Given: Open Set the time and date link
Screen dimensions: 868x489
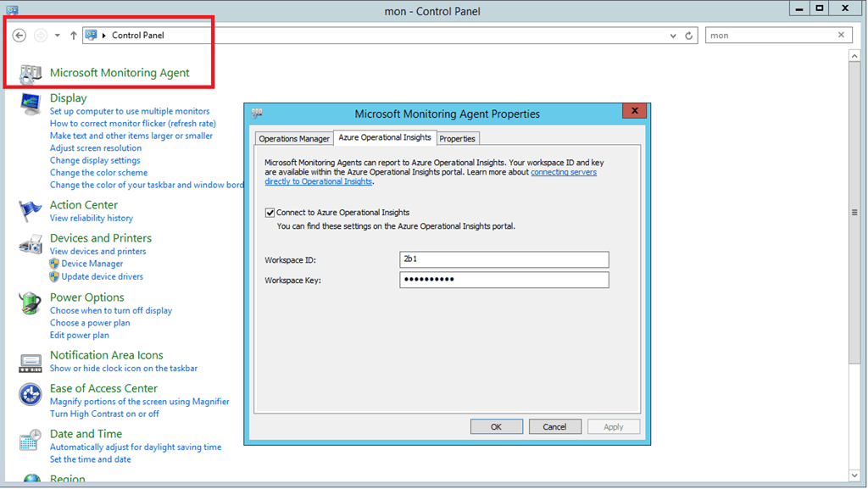Looking at the screenshot, I should [90, 459].
